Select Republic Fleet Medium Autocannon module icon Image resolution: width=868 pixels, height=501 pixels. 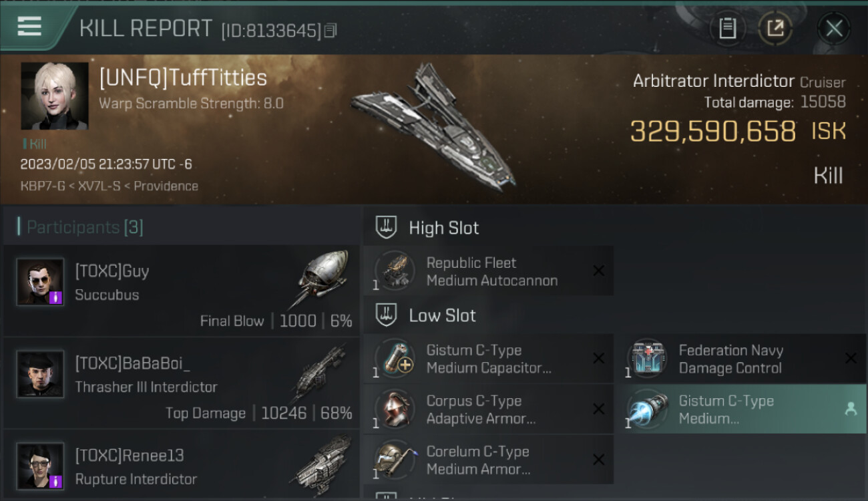point(394,271)
